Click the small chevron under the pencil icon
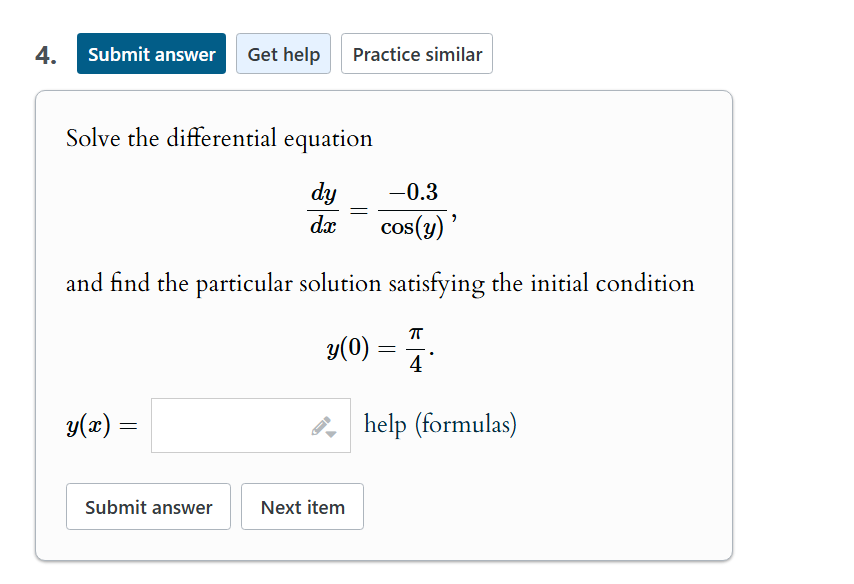The image size is (854, 584). click(x=330, y=433)
